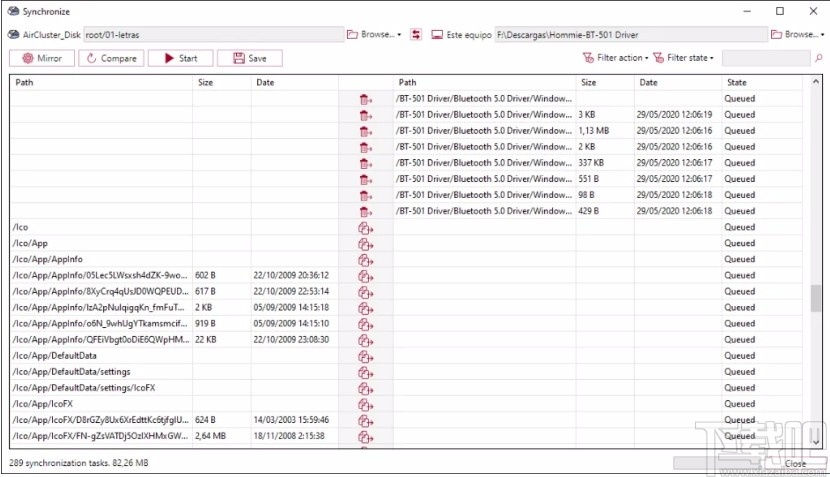Click copy action icon for 2,64 MB row
830x477 pixels.
365,437
